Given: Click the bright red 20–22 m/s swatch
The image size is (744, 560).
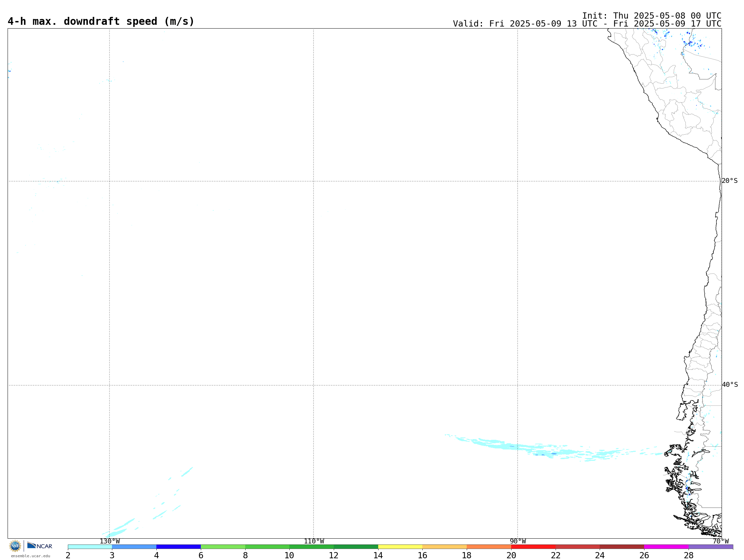Looking at the screenshot, I should pos(533,547).
